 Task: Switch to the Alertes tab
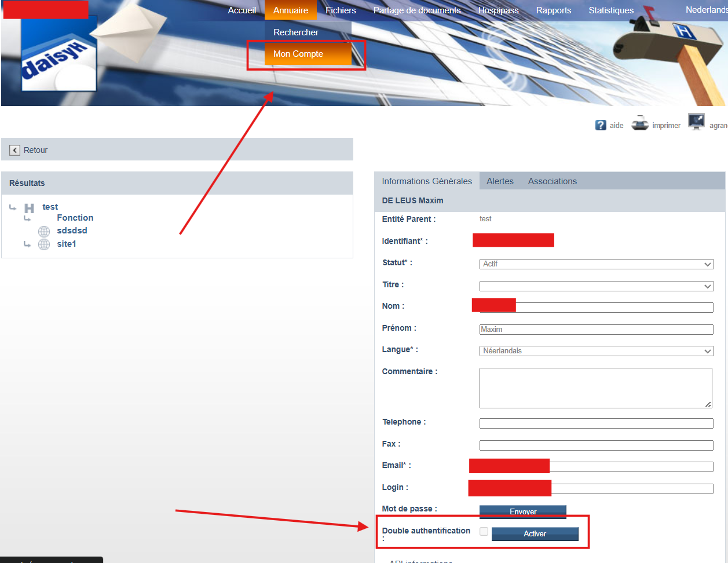[x=500, y=181]
